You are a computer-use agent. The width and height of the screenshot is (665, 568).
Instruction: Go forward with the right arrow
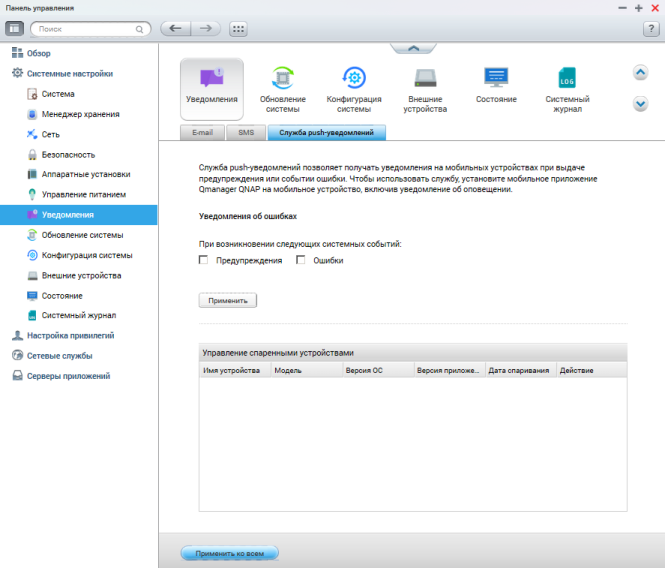click(206, 28)
